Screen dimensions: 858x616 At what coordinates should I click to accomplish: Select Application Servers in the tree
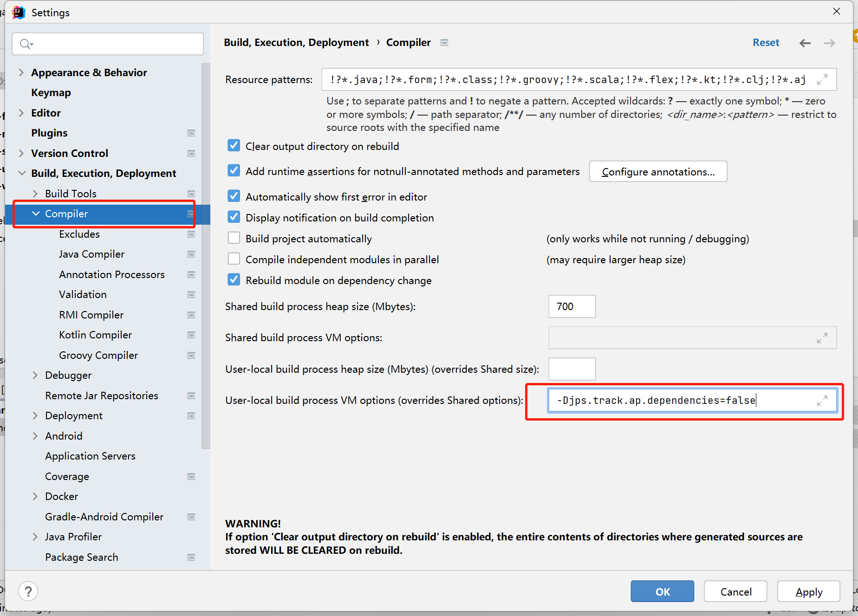pos(90,456)
